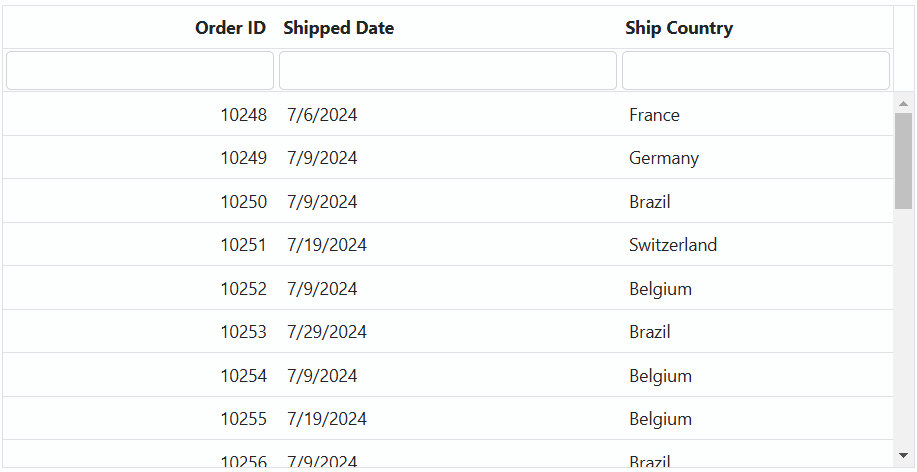This screenshot has height=472, width=917.
Task: Click the 7/6/2024 shipped date cell
Action: (x=447, y=114)
